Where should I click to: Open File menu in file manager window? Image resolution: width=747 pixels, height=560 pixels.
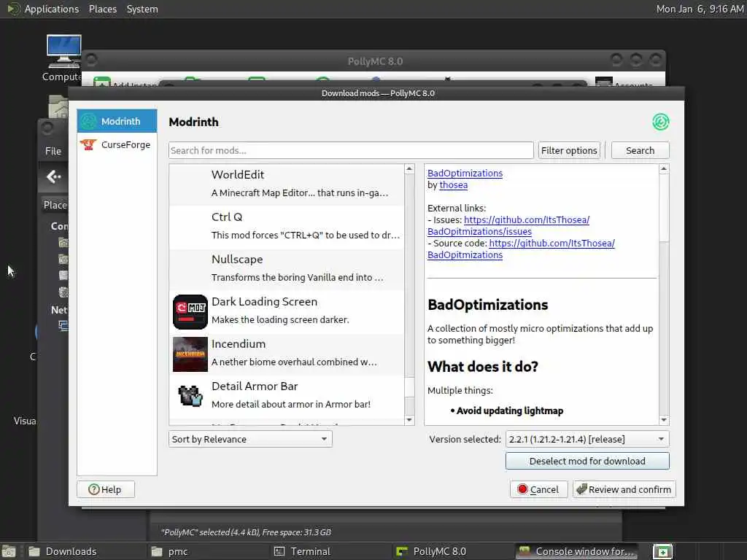[53, 151]
